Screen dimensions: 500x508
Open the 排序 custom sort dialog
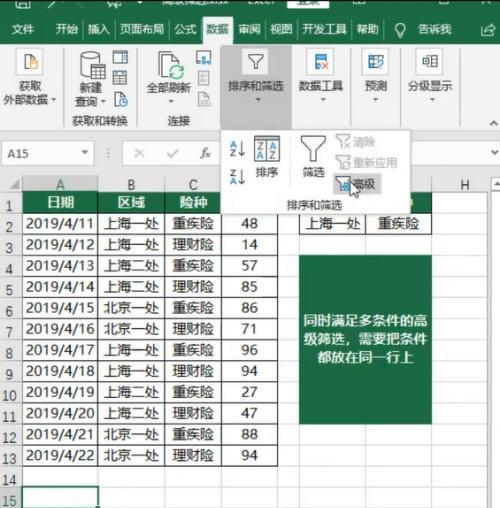point(267,156)
